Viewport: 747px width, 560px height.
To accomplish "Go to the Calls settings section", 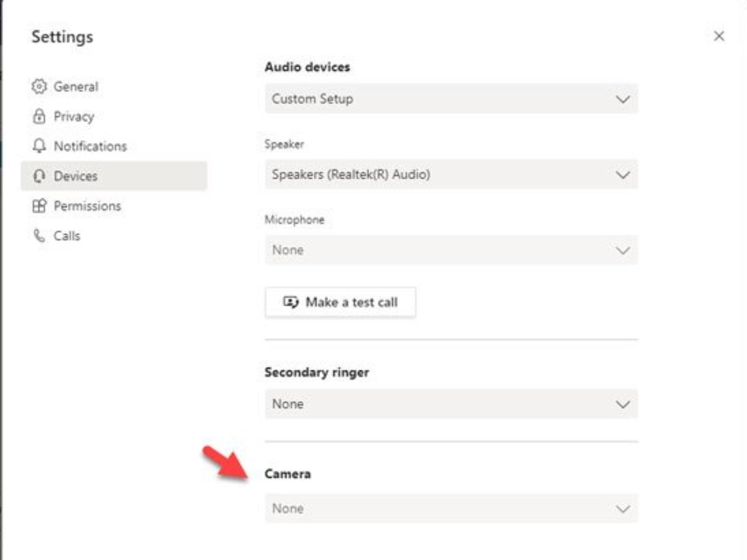I will [67, 236].
